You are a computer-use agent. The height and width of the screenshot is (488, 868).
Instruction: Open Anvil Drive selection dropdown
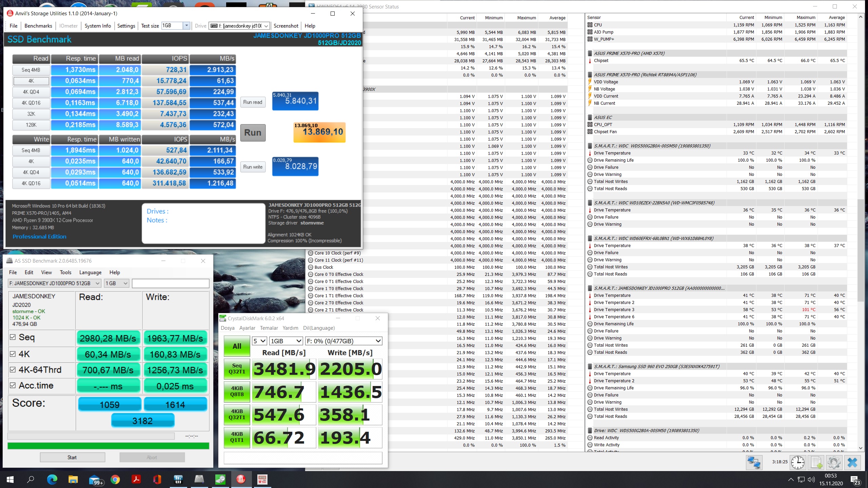239,26
